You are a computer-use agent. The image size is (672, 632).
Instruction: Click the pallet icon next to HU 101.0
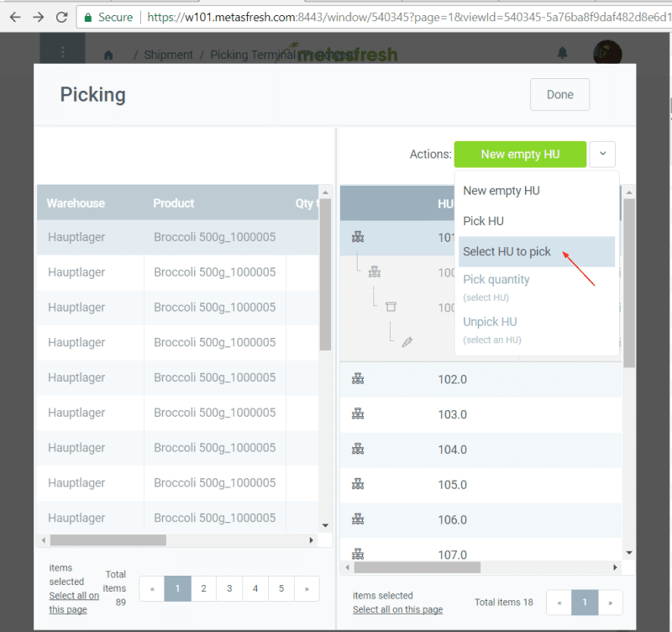point(358,237)
